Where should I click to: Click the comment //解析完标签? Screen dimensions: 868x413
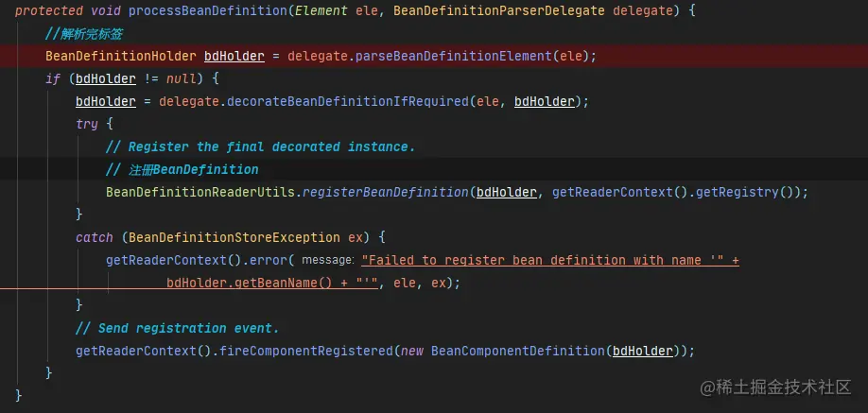(83, 34)
